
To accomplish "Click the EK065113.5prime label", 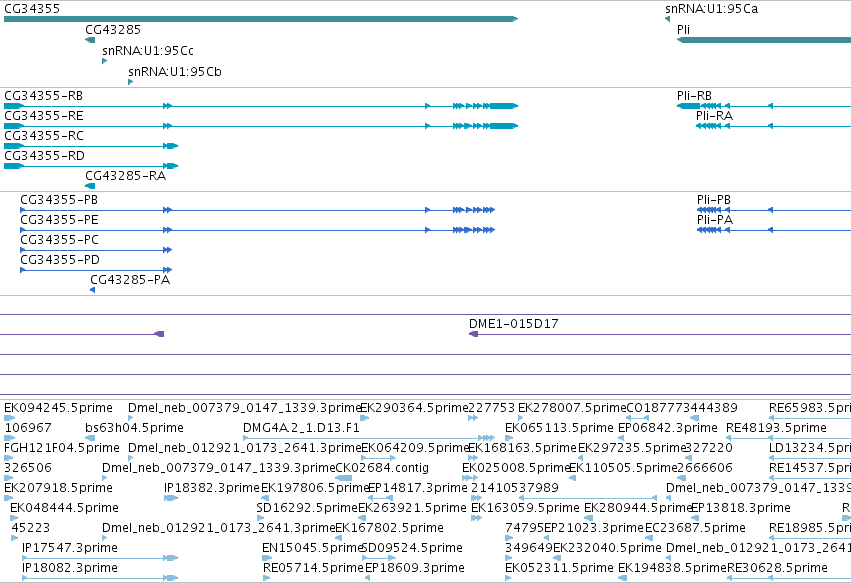I will (559, 428).
